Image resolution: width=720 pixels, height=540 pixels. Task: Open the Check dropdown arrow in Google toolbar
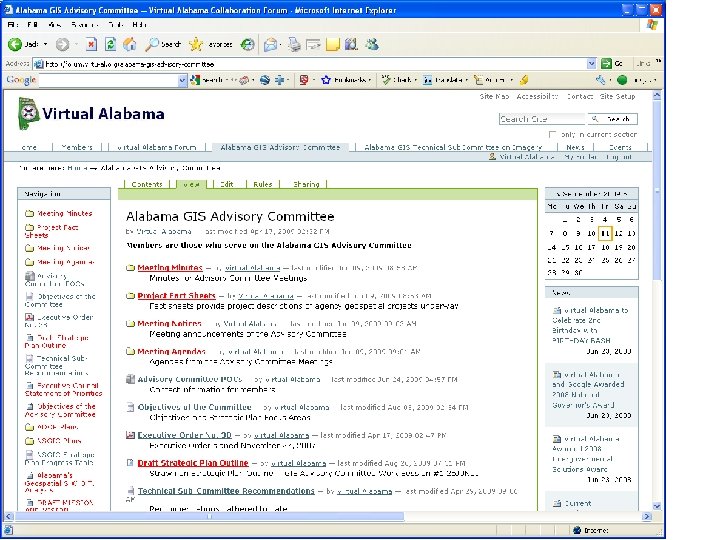coord(416,80)
